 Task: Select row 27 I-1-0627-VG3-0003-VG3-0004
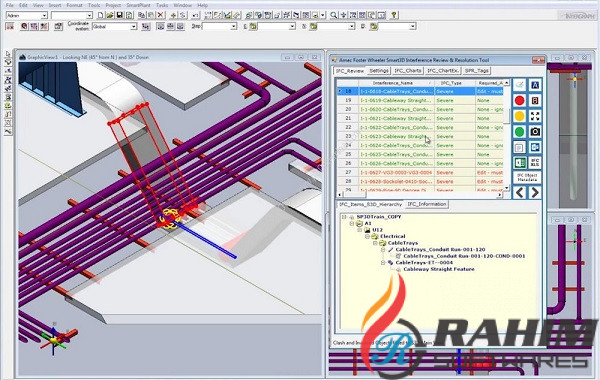click(420, 173)
